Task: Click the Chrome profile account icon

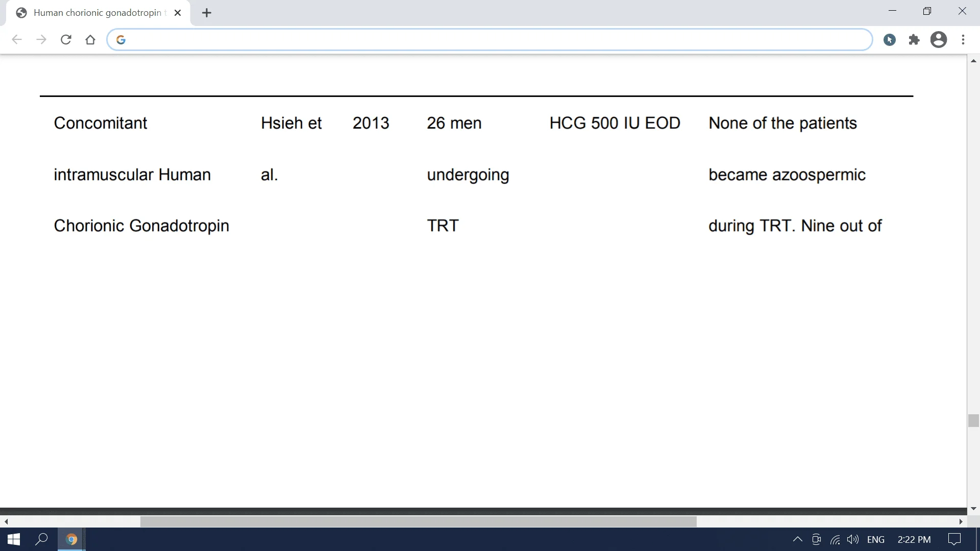Action: tap(938, 39)
